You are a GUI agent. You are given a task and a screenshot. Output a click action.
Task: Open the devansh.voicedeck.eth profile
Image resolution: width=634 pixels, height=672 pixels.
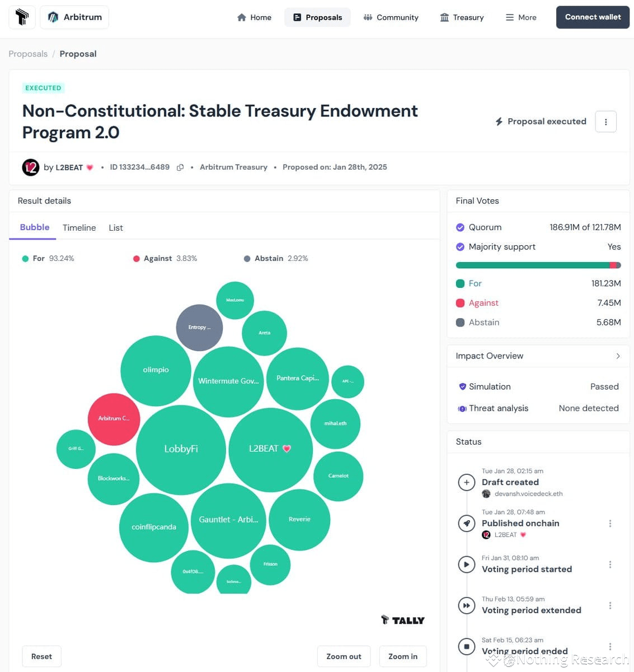click(x=528, y=494)
